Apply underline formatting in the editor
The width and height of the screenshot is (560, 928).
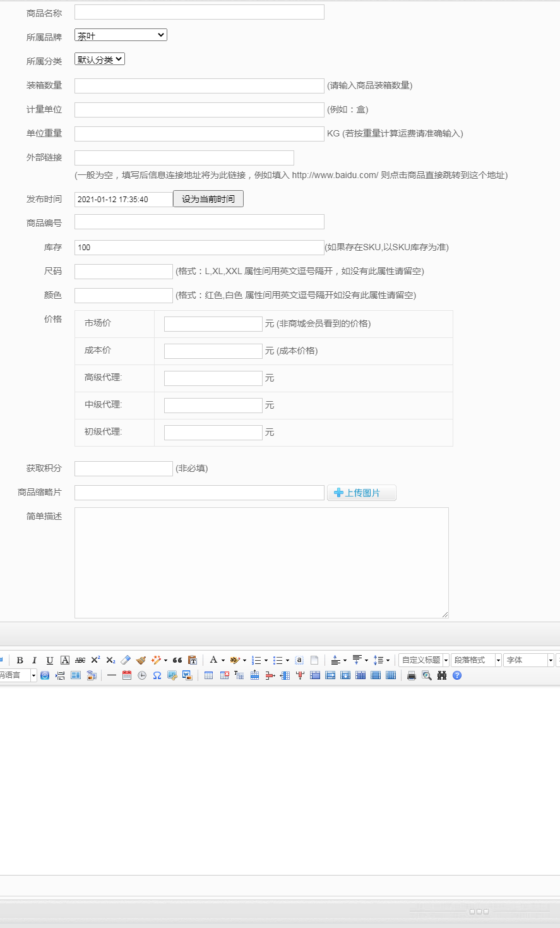[x=49, y=660]
